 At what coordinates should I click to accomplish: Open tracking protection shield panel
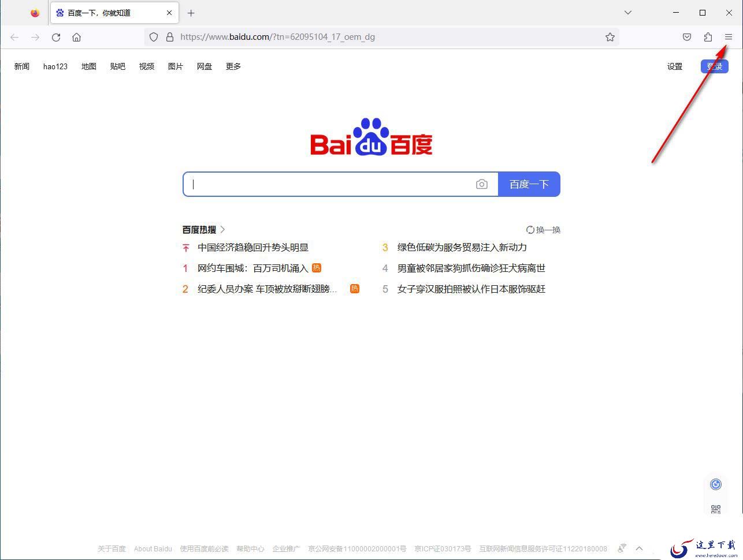click(x=154, y=37)
